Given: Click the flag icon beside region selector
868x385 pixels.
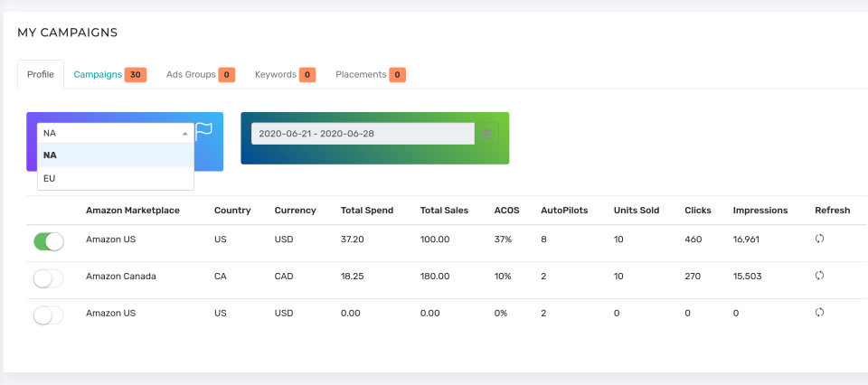Looking at the screenshot, I should [204, 131].
